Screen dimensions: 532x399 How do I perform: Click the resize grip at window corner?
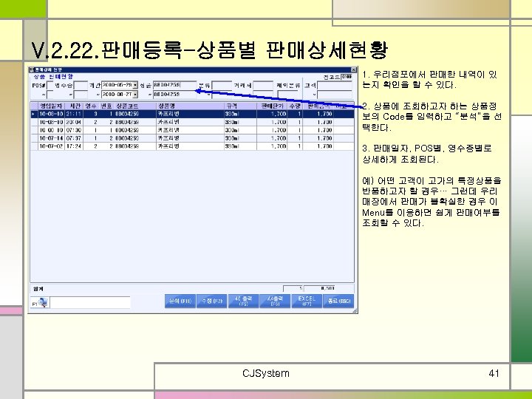(355, 310)
